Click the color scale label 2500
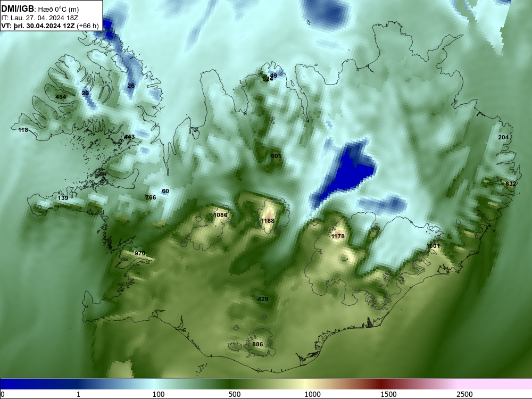This screenshot has width=532, height=399. tap(464, 394)
